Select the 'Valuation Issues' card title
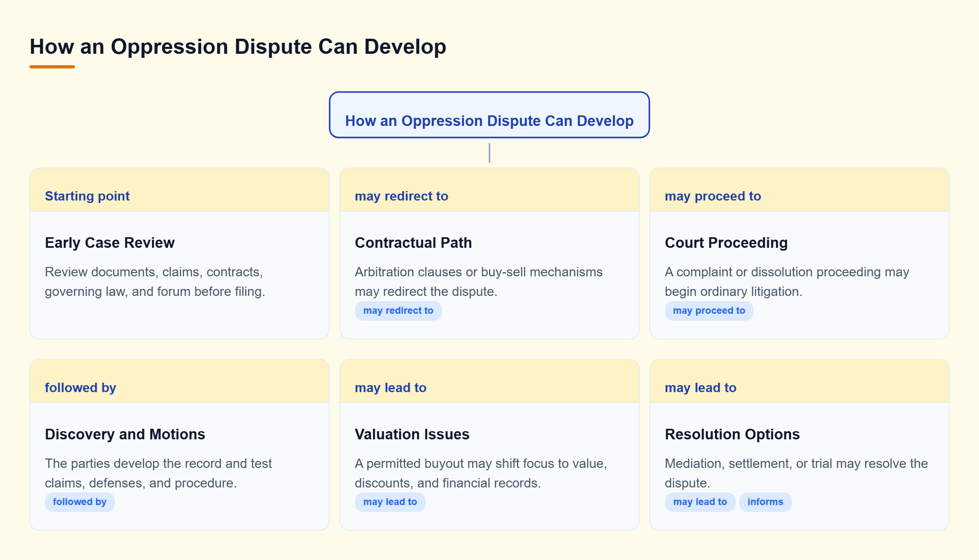This screenshot has width=979, height=560. click(412, 434)
